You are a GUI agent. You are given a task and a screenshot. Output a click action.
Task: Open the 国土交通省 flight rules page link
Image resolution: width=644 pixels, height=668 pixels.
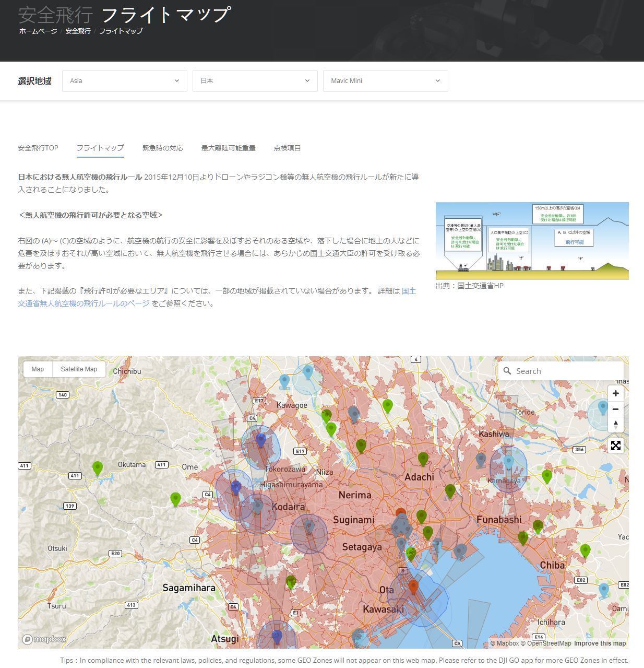[x=84, y=303]
